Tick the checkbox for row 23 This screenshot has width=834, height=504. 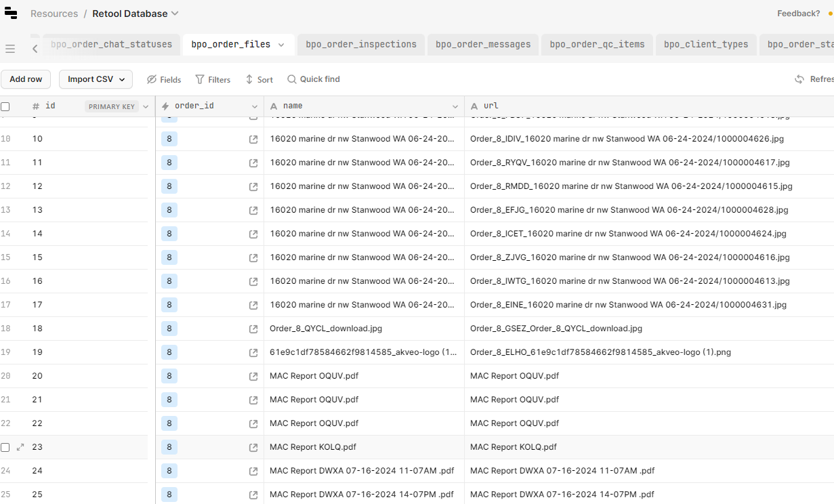5,447
